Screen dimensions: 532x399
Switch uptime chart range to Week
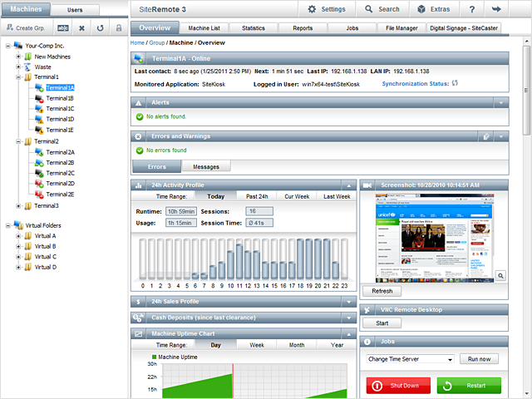click(x=257, y=344)
